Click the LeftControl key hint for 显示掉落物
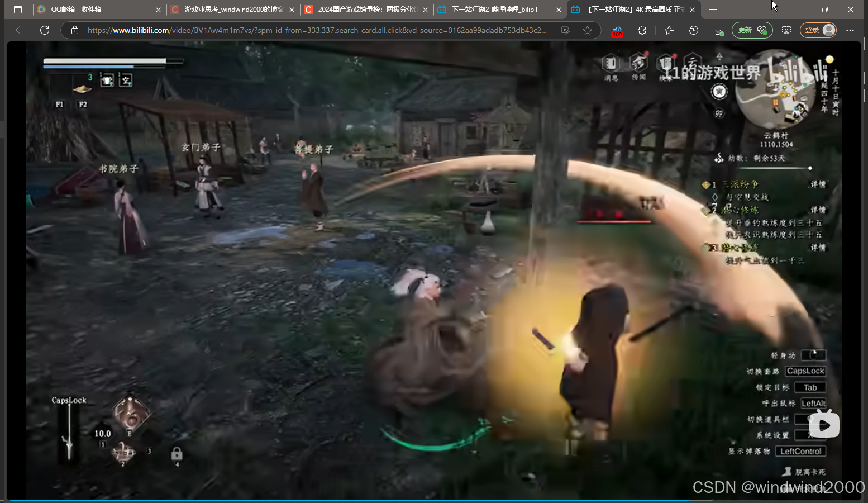 [801, 452]
